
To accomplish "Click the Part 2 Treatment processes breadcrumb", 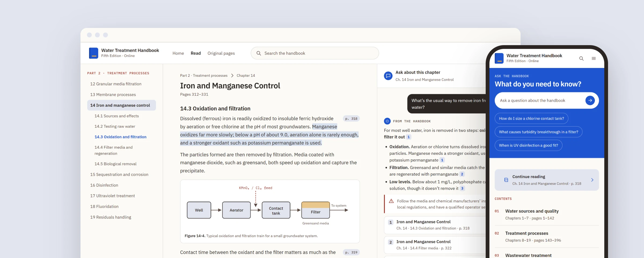I will 204,76.
